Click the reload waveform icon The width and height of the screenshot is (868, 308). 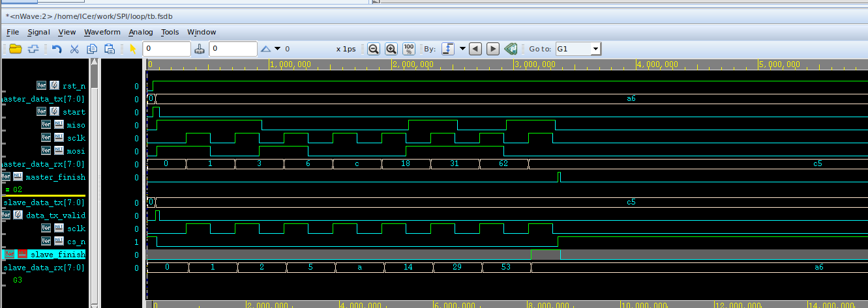click(34, 49)
